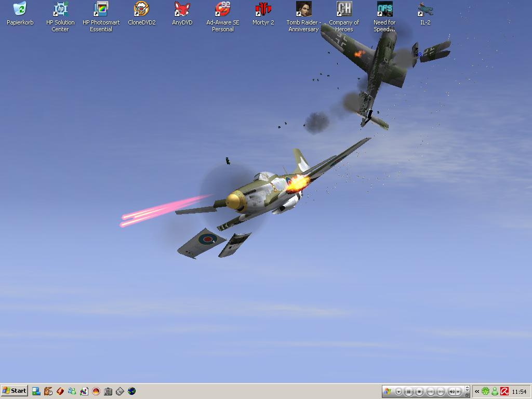Open the Start menu
This screenshot has width=532, height=399.
click(x=14, y=391)
